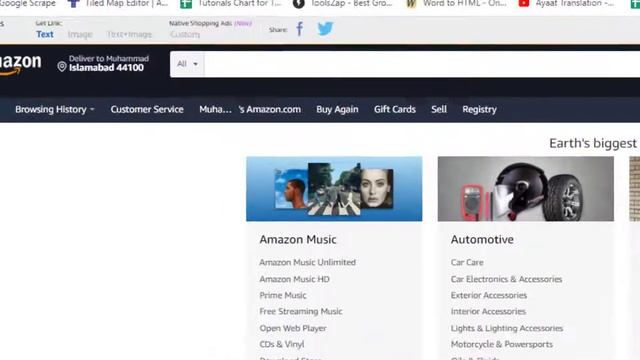This screenshot has width=640, height=360.
Task: Select Image link type in SiteStripe
Action: point(80,34)
